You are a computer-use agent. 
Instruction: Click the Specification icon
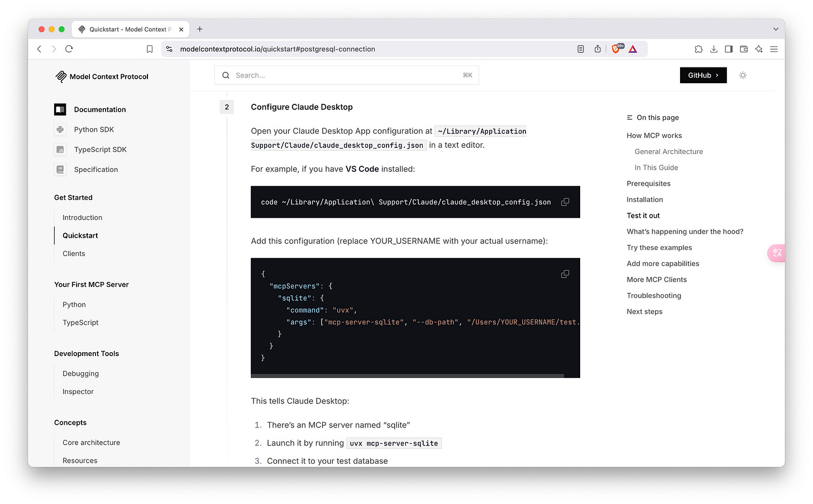click(60, 170)
